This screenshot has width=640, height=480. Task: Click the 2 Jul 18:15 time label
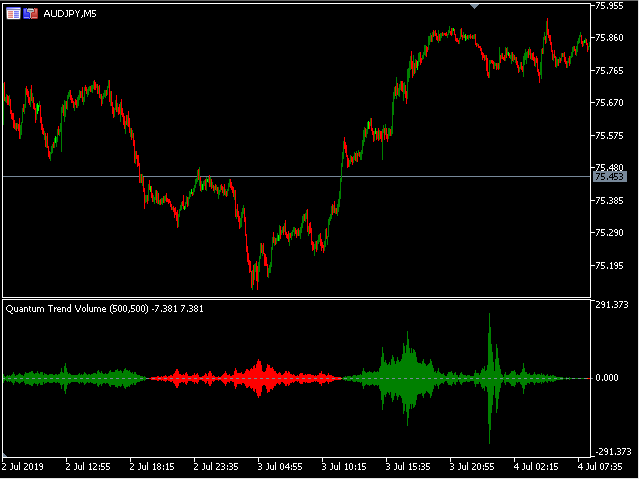click(x=152, y=467)
